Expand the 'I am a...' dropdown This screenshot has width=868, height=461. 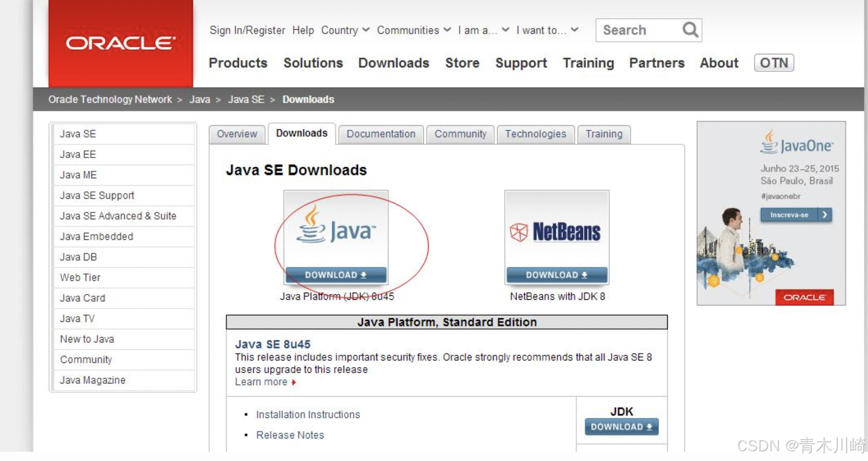pos(483,30)
